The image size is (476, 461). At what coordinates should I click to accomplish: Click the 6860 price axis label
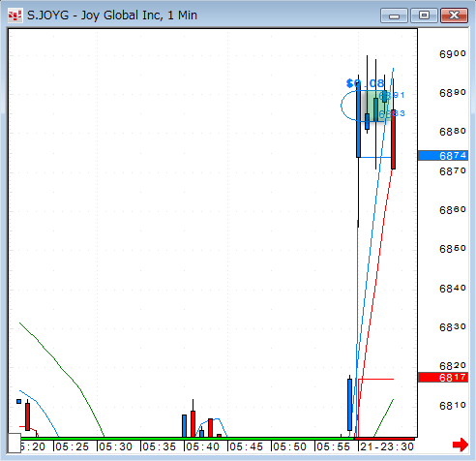(453, 210)
